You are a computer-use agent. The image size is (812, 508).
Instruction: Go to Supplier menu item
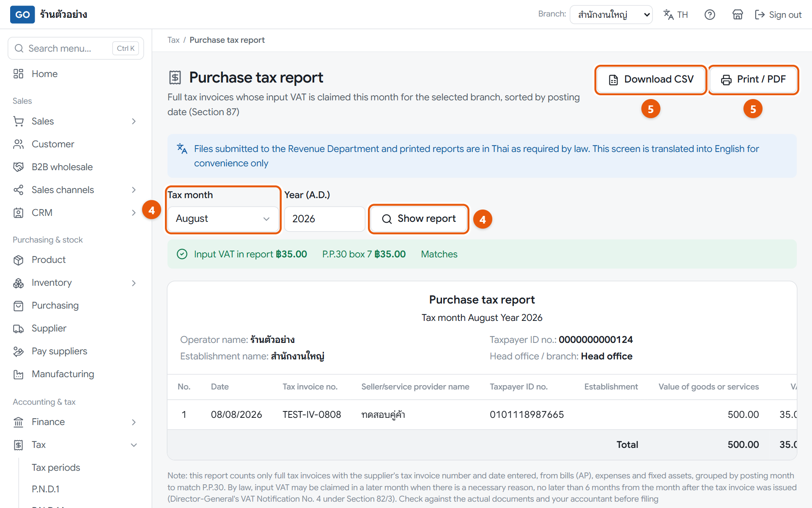49,329
